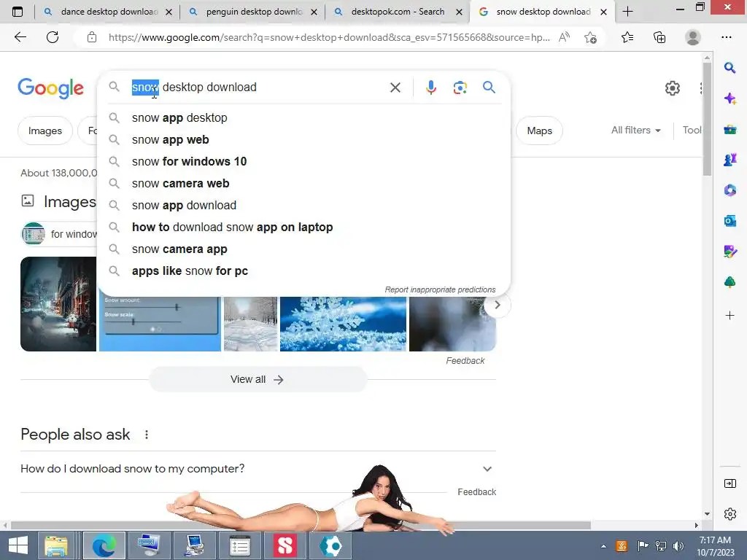Open the snowy night street thumbnail
The width and height of the screenshot is (747, 560).
[58, 304]
